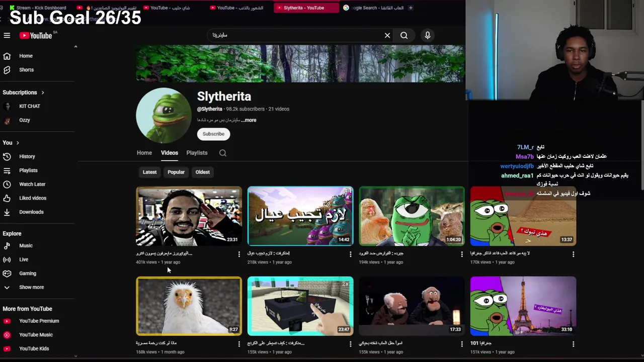Open the YouTube hamburger guide menu
This screenshot has width=644, height=362.
click(7, 35)
